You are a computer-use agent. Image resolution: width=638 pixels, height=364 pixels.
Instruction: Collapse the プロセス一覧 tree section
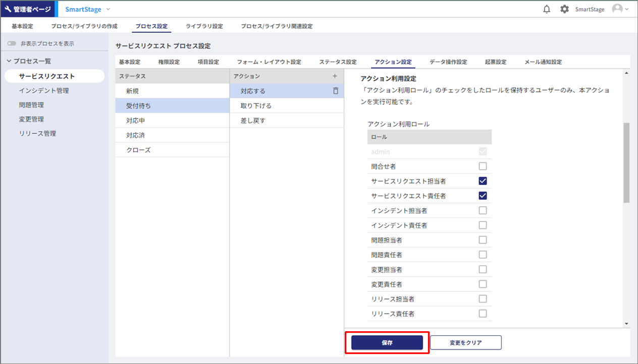click(x=9, y=61)
